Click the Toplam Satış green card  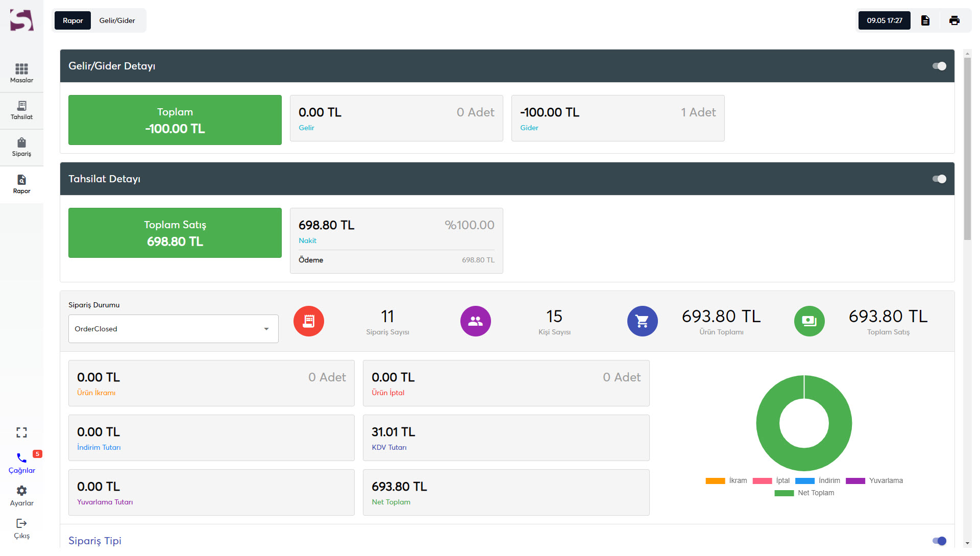point(175,233)
